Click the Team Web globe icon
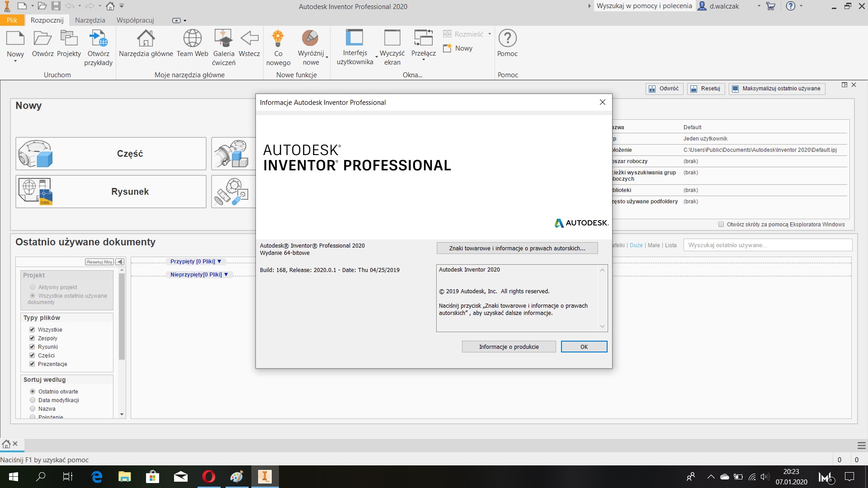868x488 pixels. click(x=192, y=38)
